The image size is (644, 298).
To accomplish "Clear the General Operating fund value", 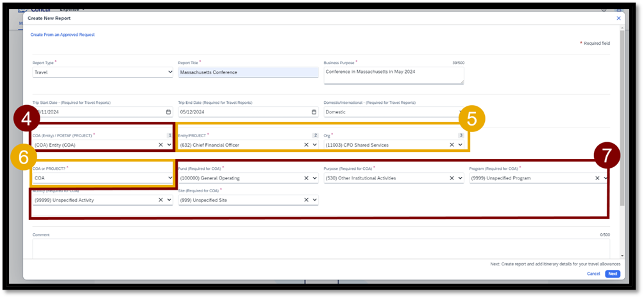I will pos(307,178).
